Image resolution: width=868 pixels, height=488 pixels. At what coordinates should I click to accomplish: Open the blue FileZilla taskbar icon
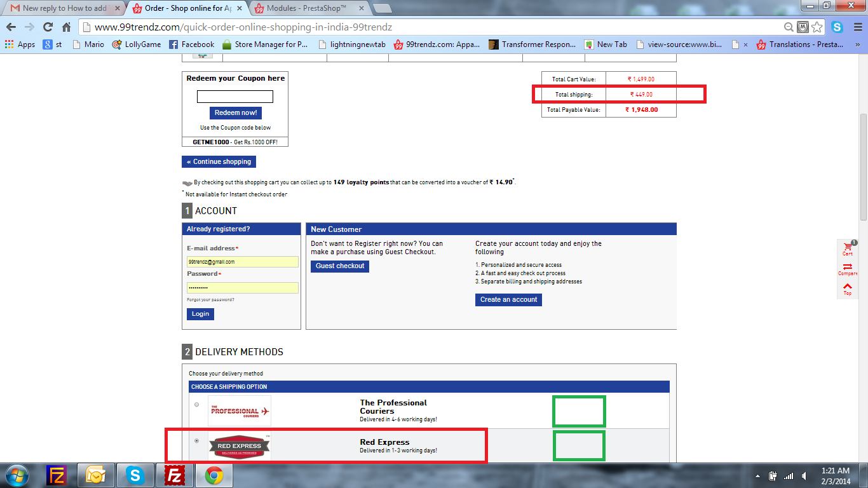57,475
